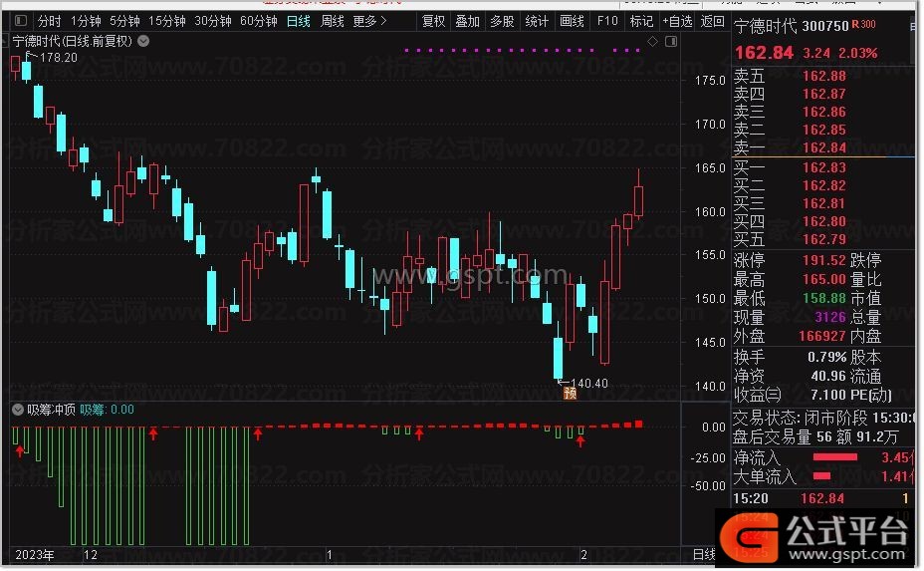Click the 吸筹: 0.00 indicator value
The width and height of the screenshot is (924, 571).
(x=107, y=410)
